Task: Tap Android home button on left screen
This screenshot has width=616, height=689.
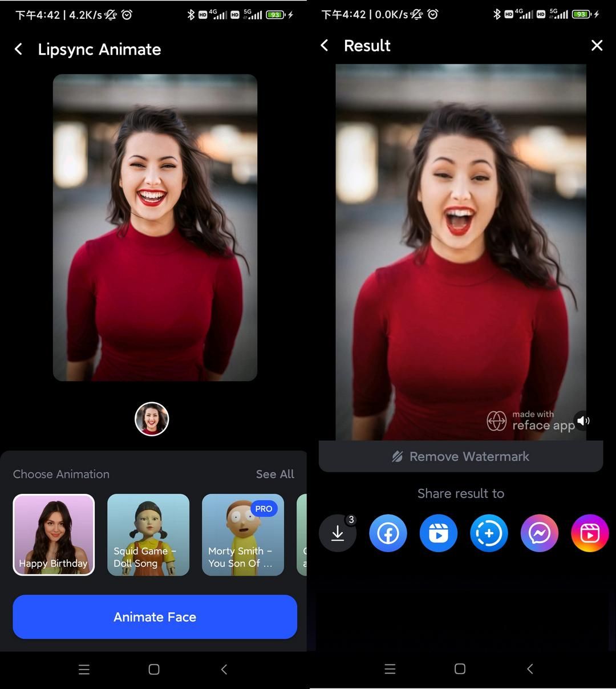Action: (x=154, y=670)
